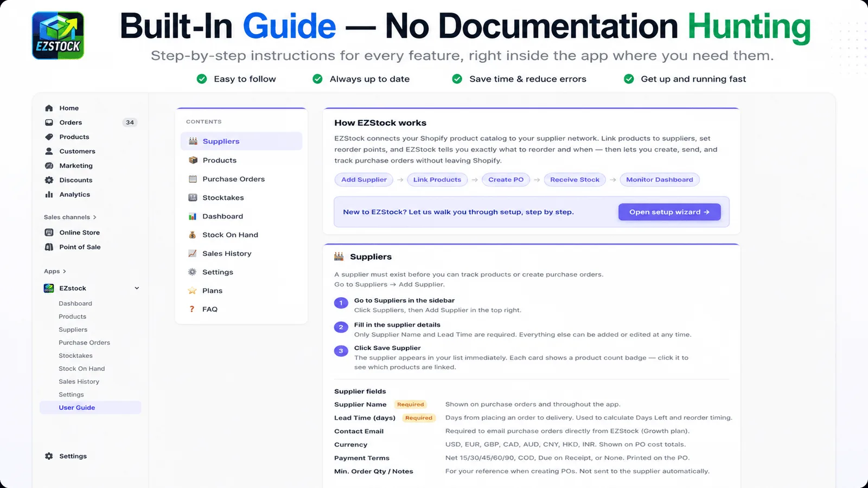Open Dashboard in EZstock submenu

tap(75, 304)
